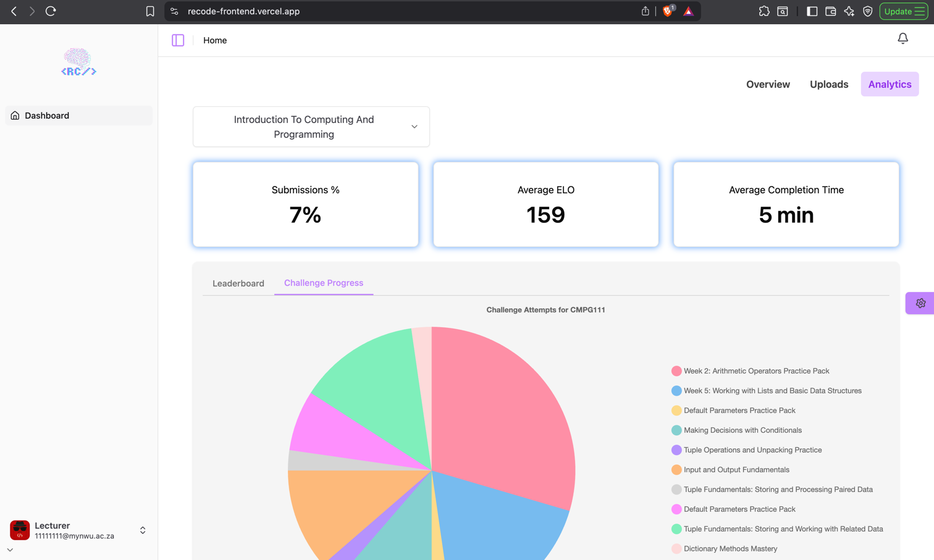934x560 pixels.
Task: Click the Update browser button
Action: click(x=904, y=11)
